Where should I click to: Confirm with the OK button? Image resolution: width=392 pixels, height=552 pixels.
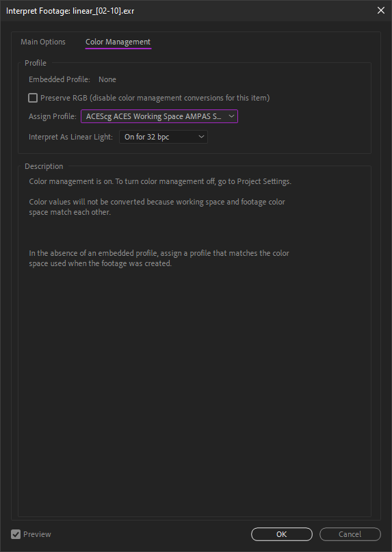(282, 534)
